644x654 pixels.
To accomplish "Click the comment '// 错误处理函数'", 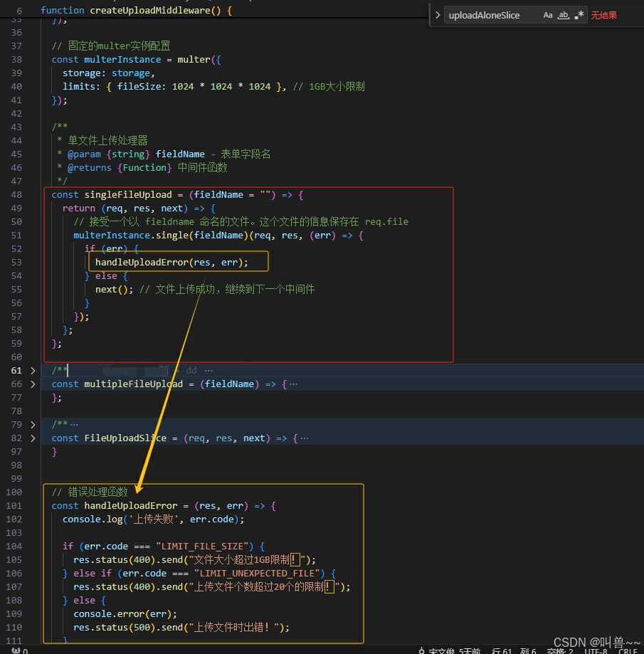I will [x=90, y=492].
